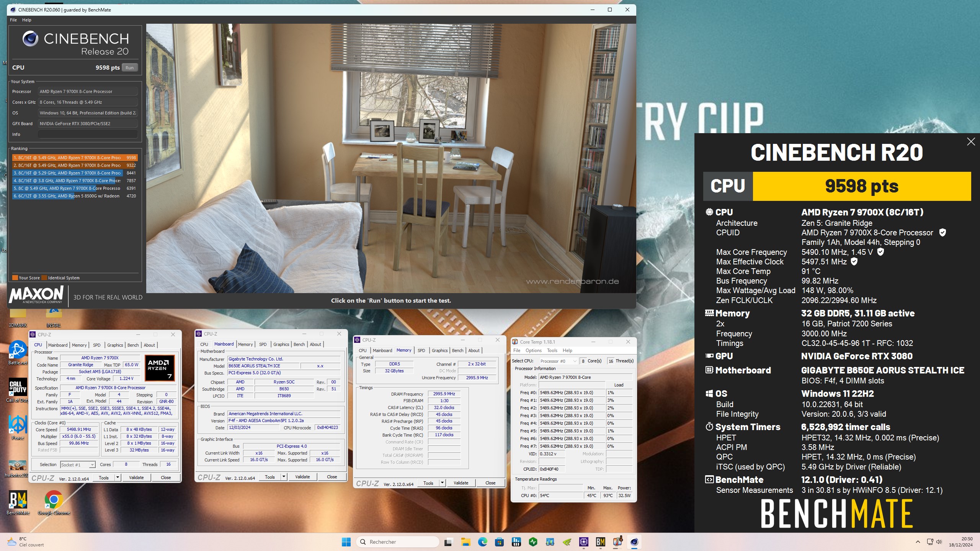Open the Tools menu in Core Temp
This screenshot has width=980, height=551.
pos(552,350)
